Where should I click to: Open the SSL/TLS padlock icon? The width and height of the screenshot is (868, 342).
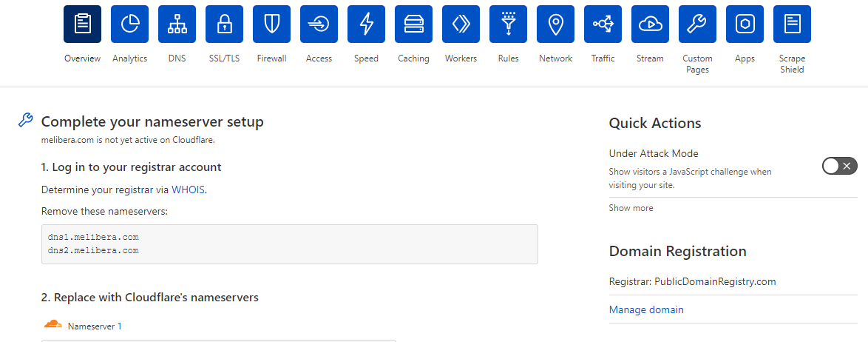coord(224,24)
